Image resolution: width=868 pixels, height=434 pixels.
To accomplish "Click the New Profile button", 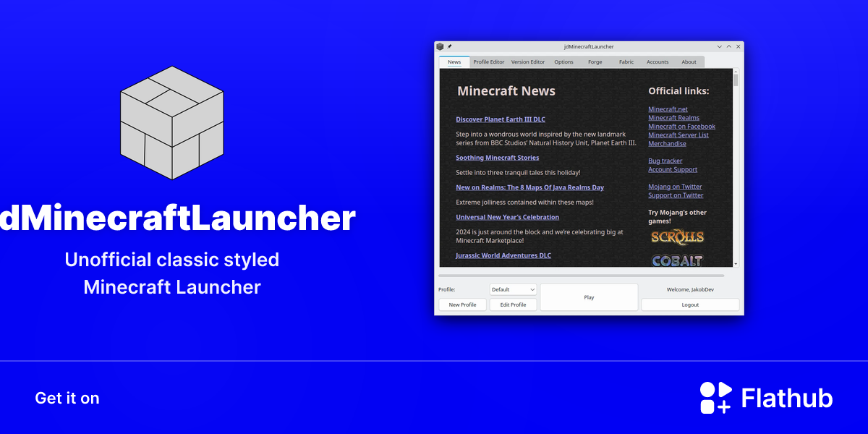I will pyautogui.click(x=462, y=305).
